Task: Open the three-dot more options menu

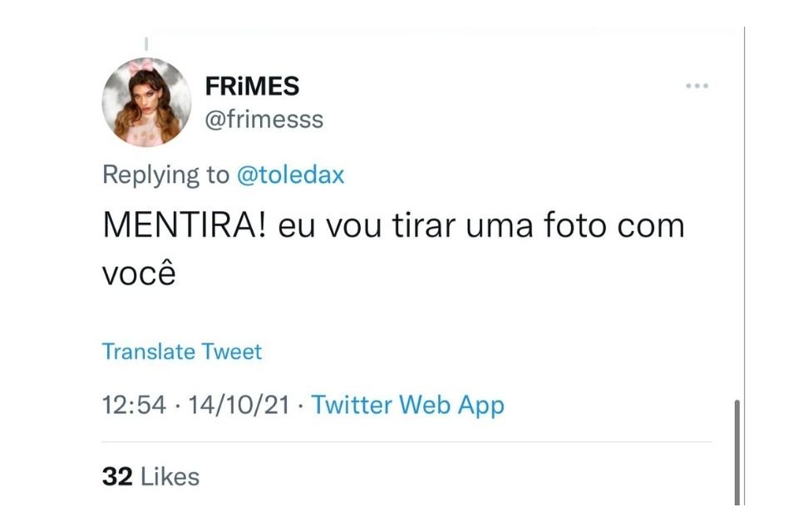Action: 697,86
